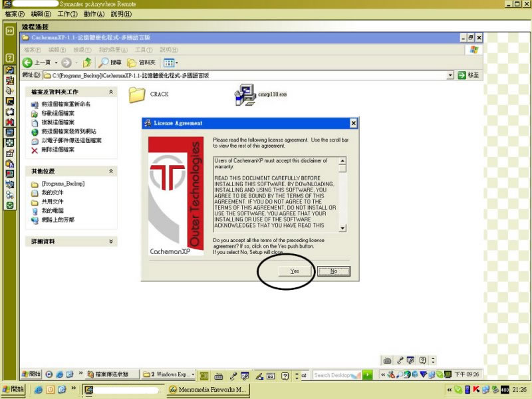532x399 pixels.
Task: Open 我的電腦 My Computer link
Action: (53, 211)
